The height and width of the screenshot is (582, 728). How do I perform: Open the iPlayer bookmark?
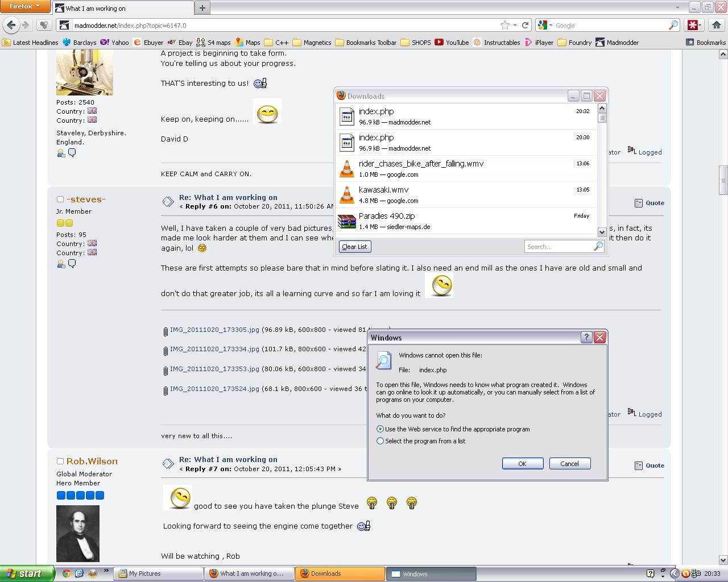[539, 42]
